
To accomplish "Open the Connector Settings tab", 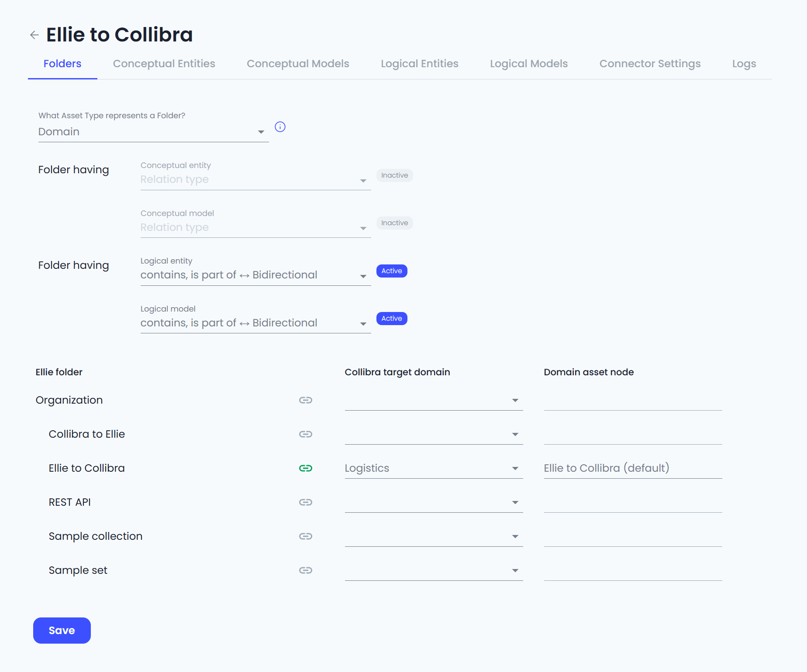I will pyautogui.click(x=650, y=64).
